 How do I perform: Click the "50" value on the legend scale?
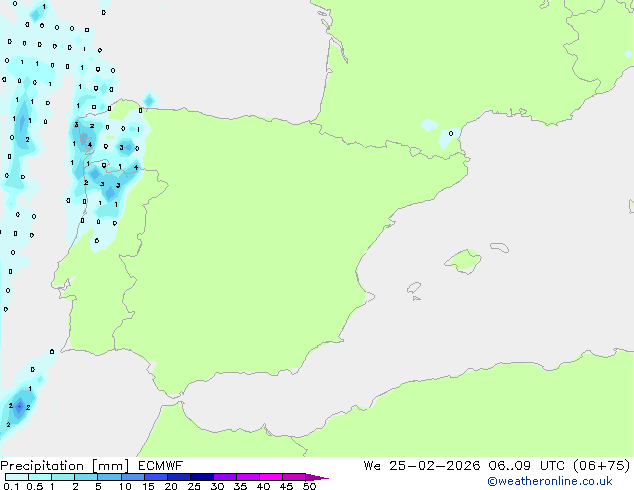pyautogui.click(x=309, y=487)
